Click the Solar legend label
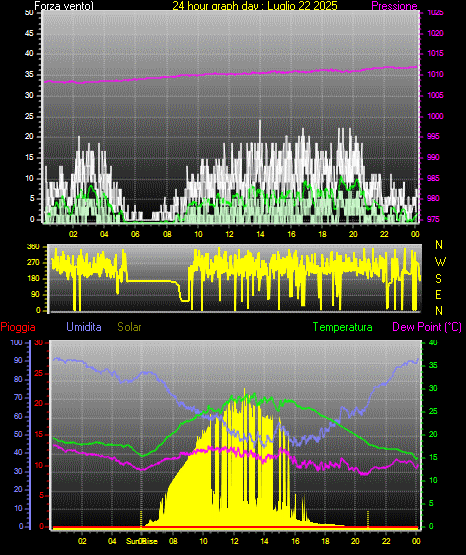This screenshot has width=466, height=555. click(130, 327)
